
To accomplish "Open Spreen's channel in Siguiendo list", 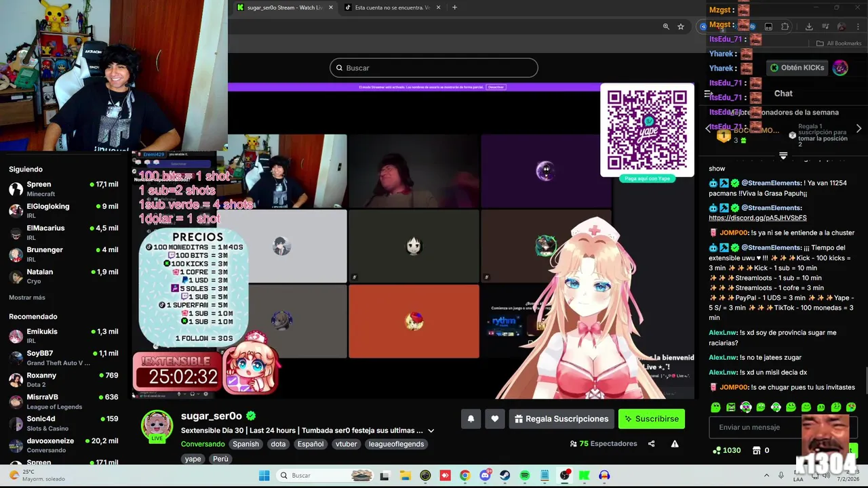I will [64, 189].
